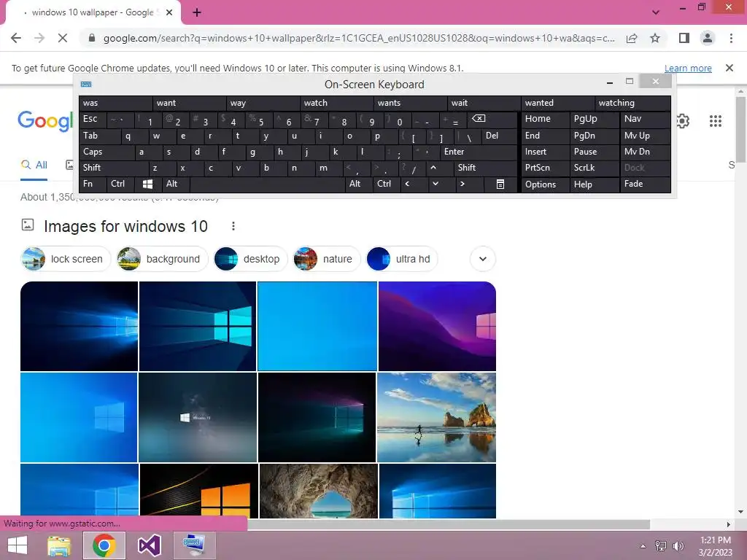Open the more options menu for Images for windows 10
The width and height of the screenshot is (747, 560).
point(233,226)
